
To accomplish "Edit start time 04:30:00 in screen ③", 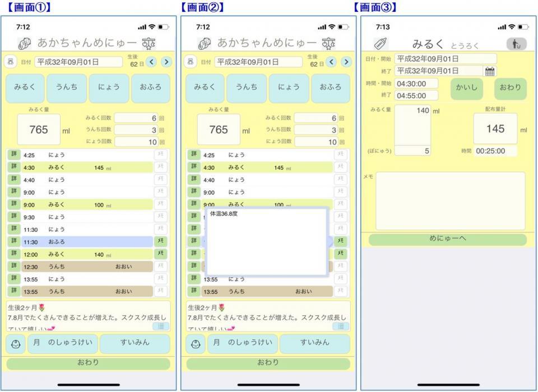I will tap(416, 83).
